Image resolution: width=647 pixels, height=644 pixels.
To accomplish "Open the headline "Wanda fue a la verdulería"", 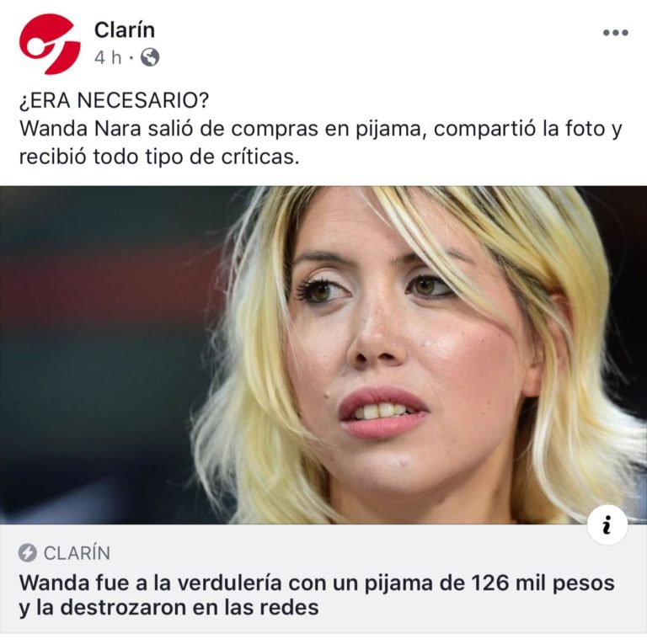I will (317, 583).
